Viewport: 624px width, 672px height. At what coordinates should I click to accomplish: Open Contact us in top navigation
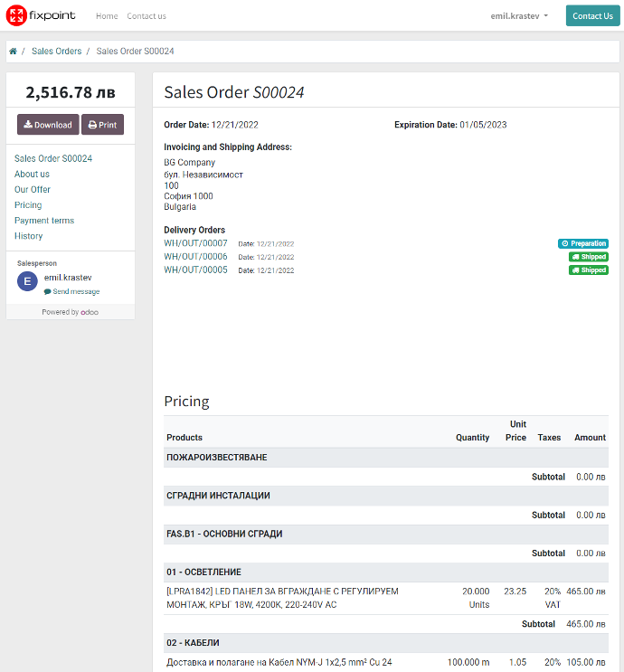[147, 16]
